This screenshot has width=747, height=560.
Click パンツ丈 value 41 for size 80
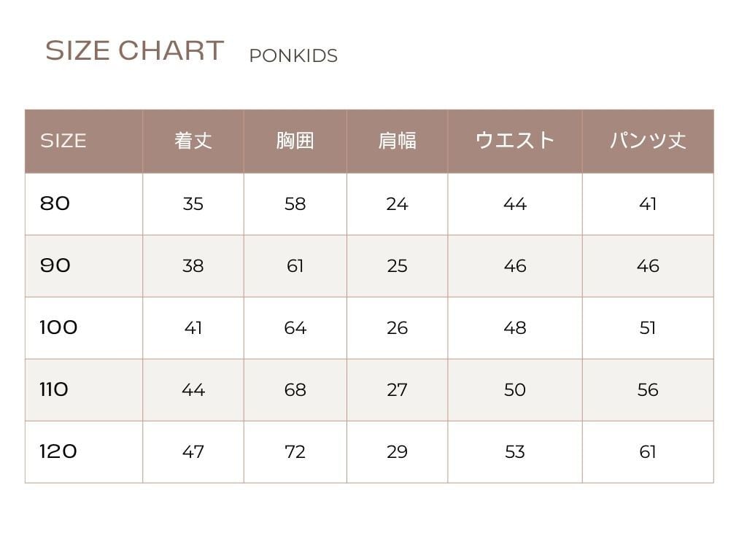[x=648, y=204]
